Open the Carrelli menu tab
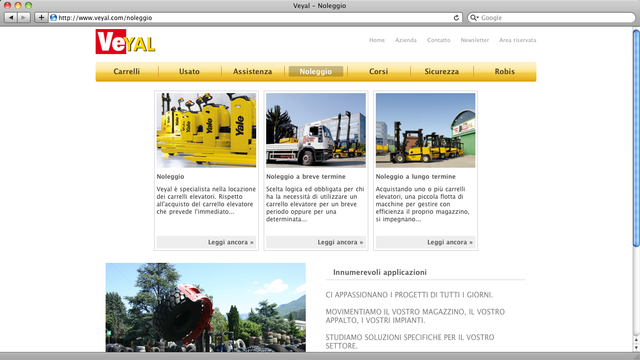This screenshot has height=360, width=640. pyautogui.click(x=127, y=71)
